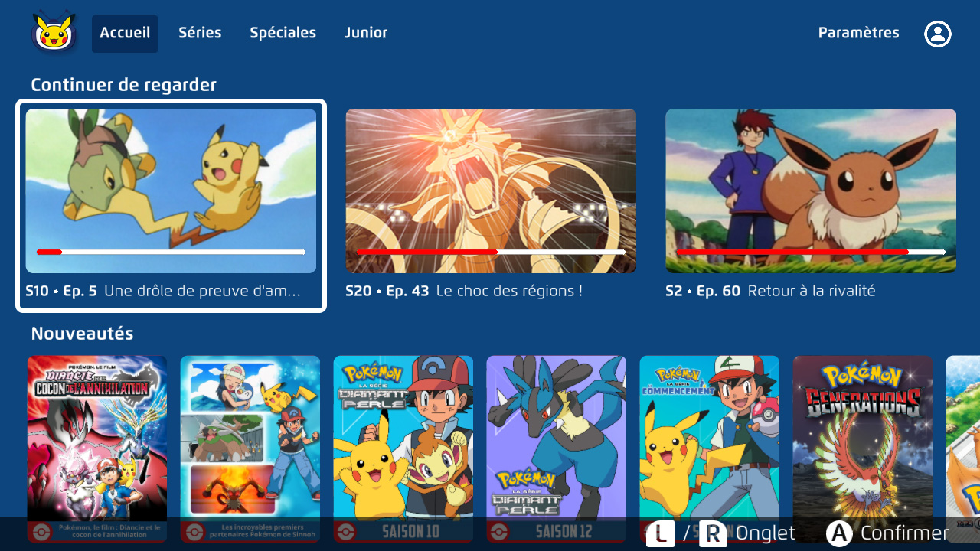Click Poké Ball icon on Saison 12 label
980x551 pixels.
click(x=501, y=532)
